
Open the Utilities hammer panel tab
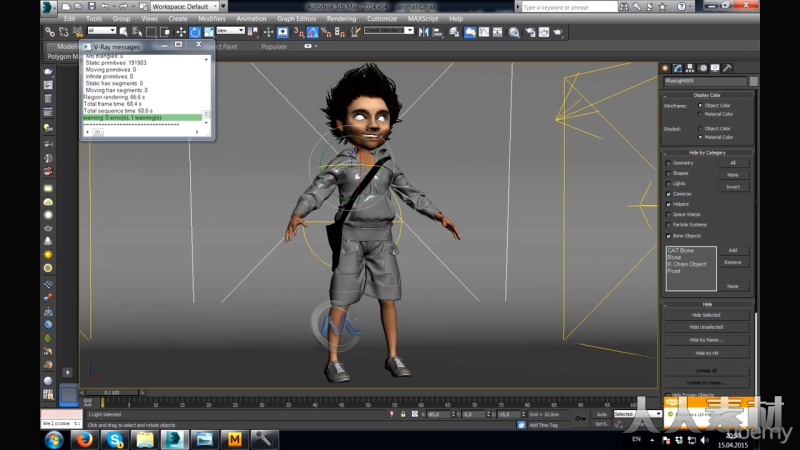pos(728,68)
